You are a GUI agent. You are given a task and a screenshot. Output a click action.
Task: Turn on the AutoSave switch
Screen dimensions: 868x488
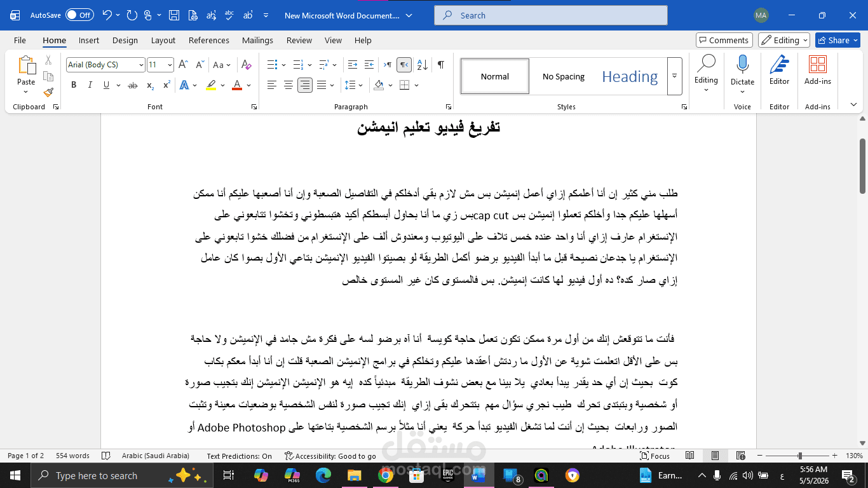pos(79,15)
